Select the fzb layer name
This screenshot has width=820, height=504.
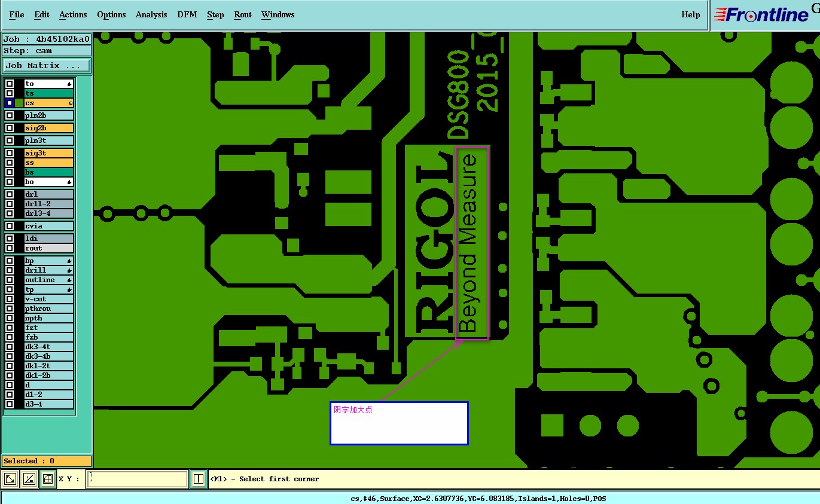pos(49,337)
